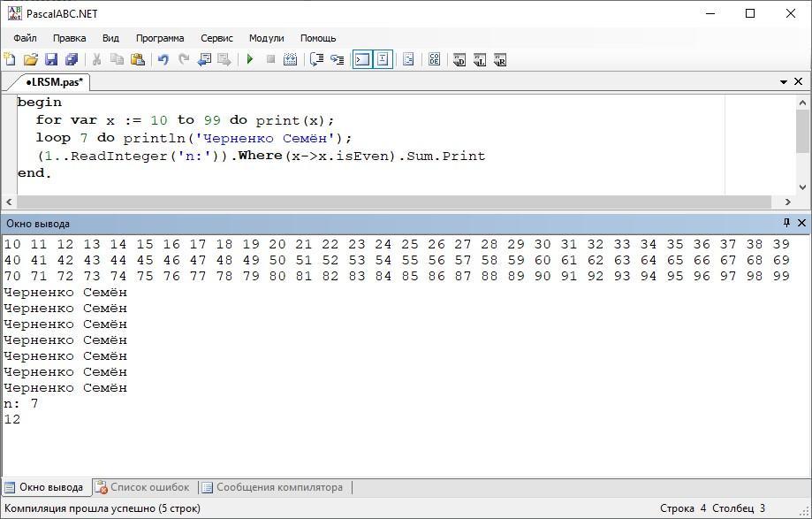Save the current file

(51, 59)
